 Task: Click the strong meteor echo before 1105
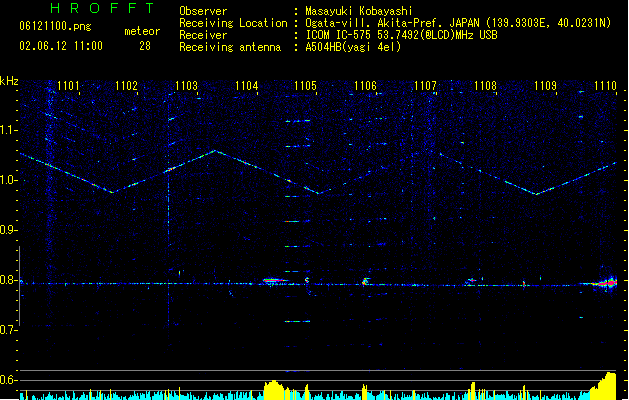tap(274, 281)
